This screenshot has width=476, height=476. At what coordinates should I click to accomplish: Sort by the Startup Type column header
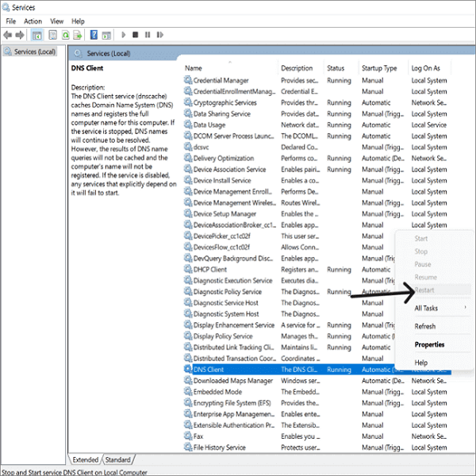(x=379, y=68)
